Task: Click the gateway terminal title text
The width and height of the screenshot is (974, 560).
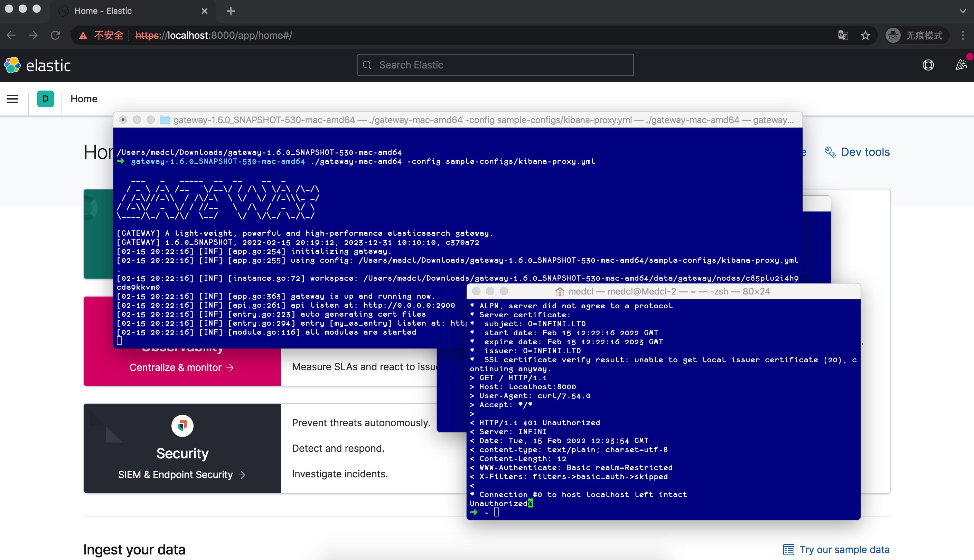Action: coord(483,120)
